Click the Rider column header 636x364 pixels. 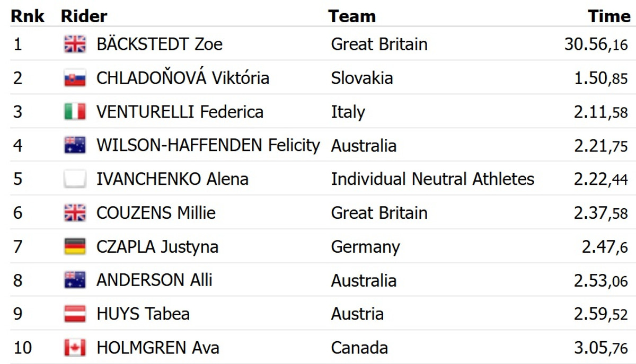pos(84,16)
